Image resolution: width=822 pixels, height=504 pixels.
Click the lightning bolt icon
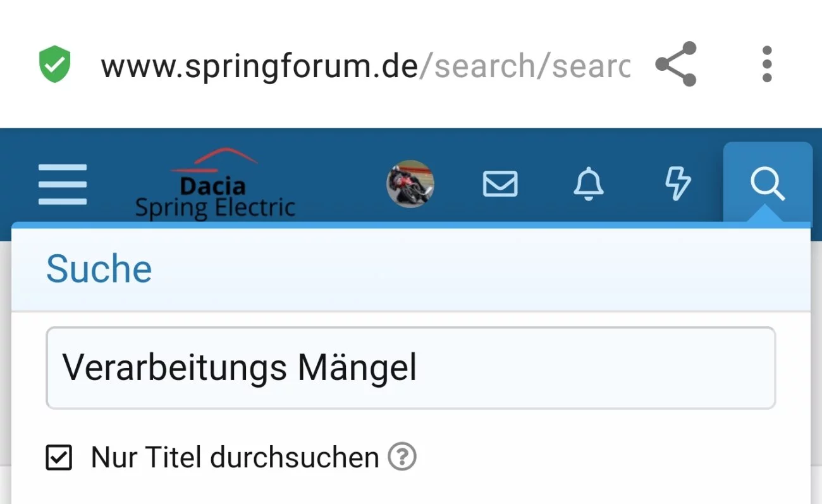tap(678, 184)
